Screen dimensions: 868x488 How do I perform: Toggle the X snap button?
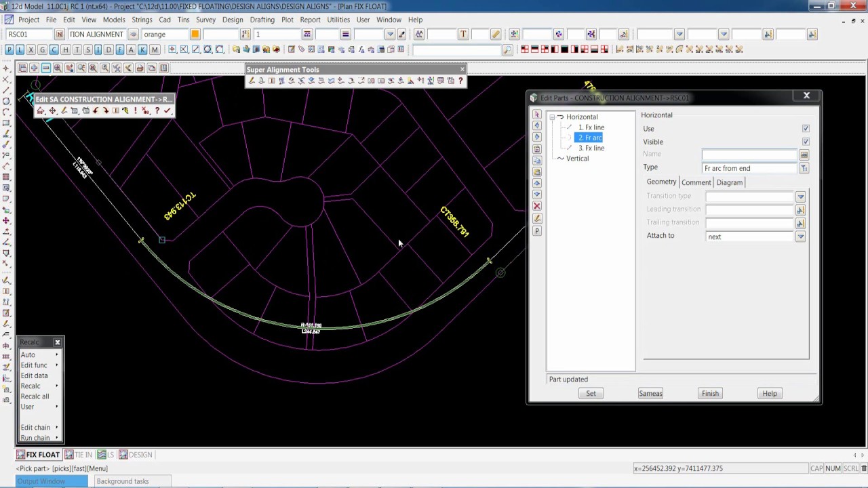[x=31, y=49]
